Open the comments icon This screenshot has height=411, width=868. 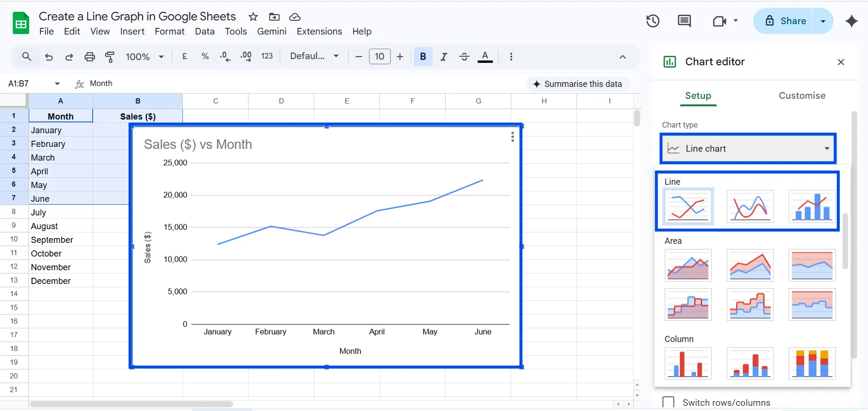684,21
